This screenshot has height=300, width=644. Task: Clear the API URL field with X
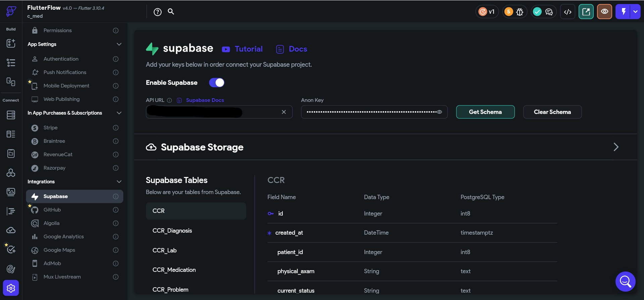click(284, 112)
